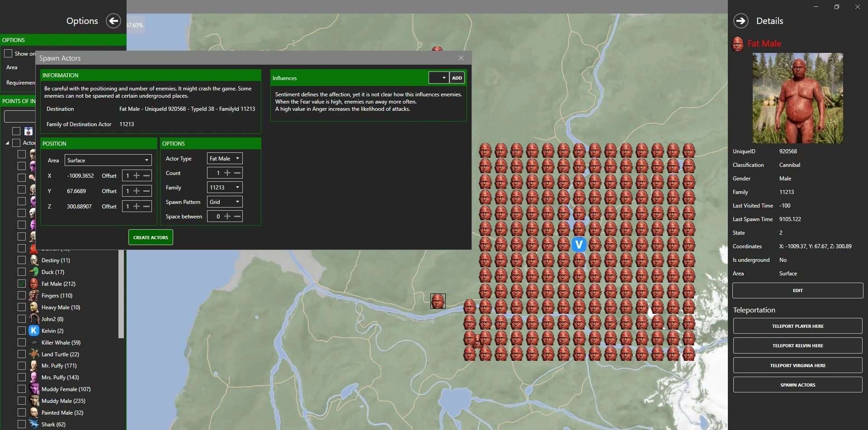Viewport: 868px width, 430px height.
Task: Click the Muddy Male icon in the list
Action: coord(33,401)
